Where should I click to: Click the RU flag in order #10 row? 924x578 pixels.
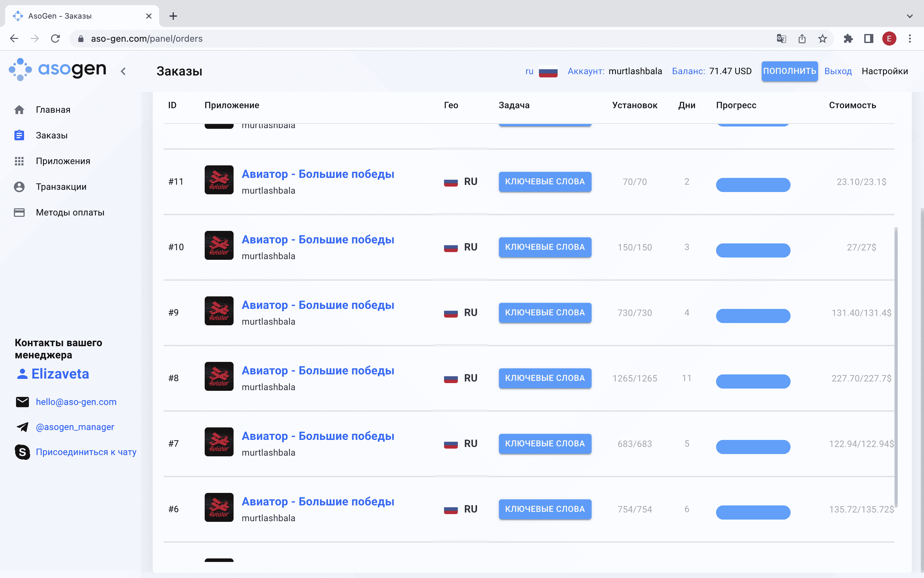click(x=450, y=248)
